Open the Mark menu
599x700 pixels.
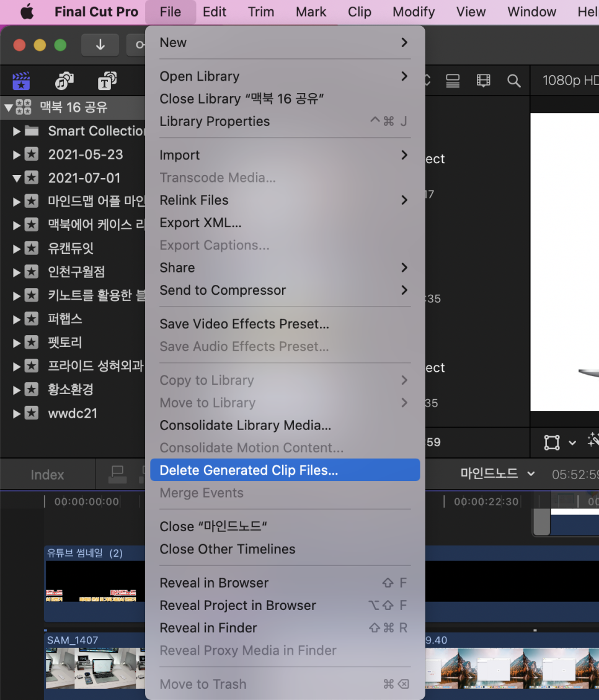311,12
